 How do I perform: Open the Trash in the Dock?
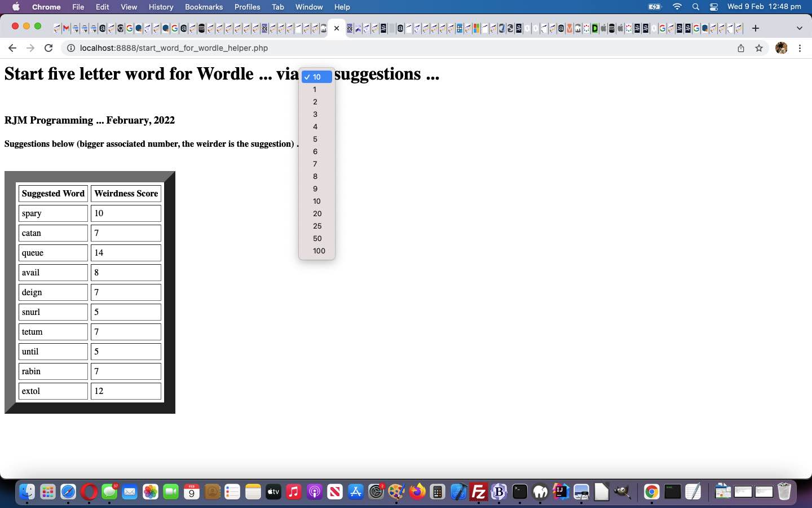pyautogui.click(x=784, y=492)
